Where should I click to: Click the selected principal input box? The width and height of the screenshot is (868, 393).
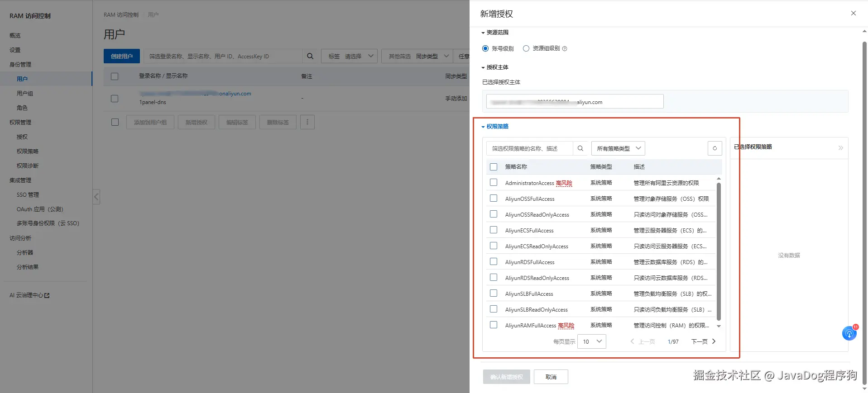[575, 101]
